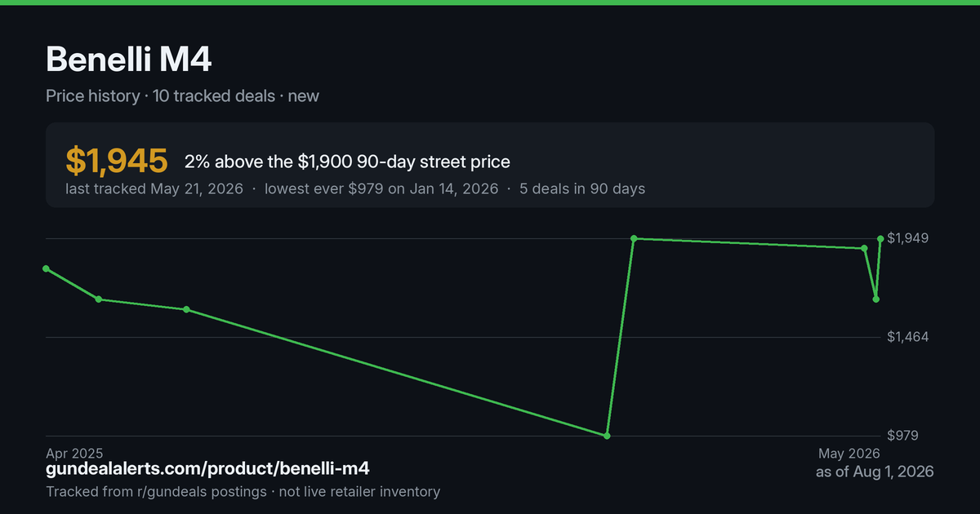Click the $1,464 axis label
Screen dimensions: 980x514
click(x=907, y=337)
